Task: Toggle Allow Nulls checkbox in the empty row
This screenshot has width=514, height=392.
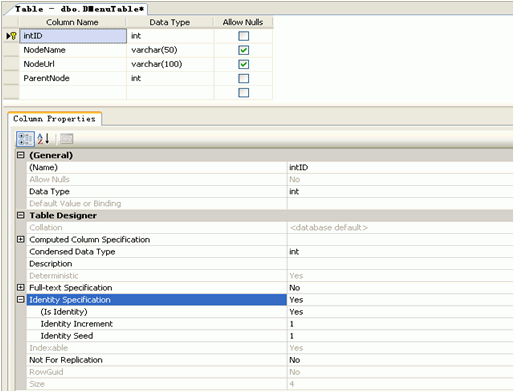Action: 243,92
